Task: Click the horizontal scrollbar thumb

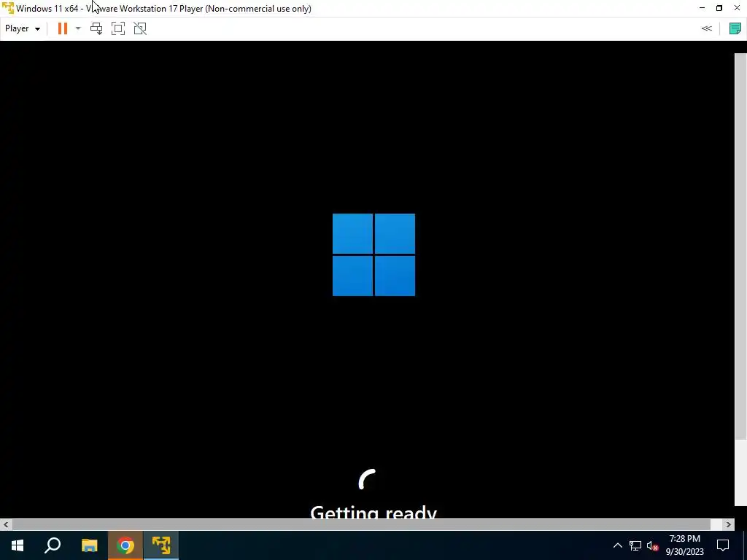Action: [x=361, y=524]
